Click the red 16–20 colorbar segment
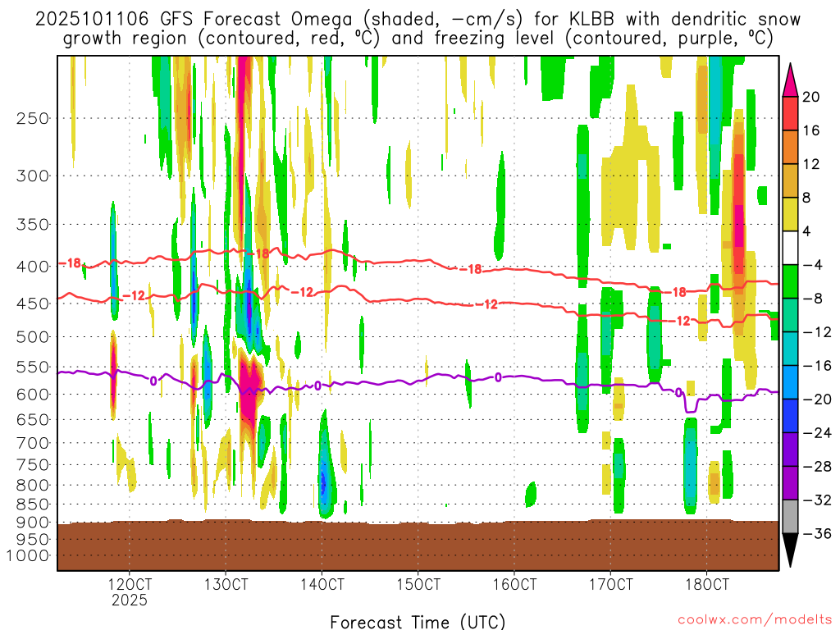840x630 pixels. coord(790,113)
